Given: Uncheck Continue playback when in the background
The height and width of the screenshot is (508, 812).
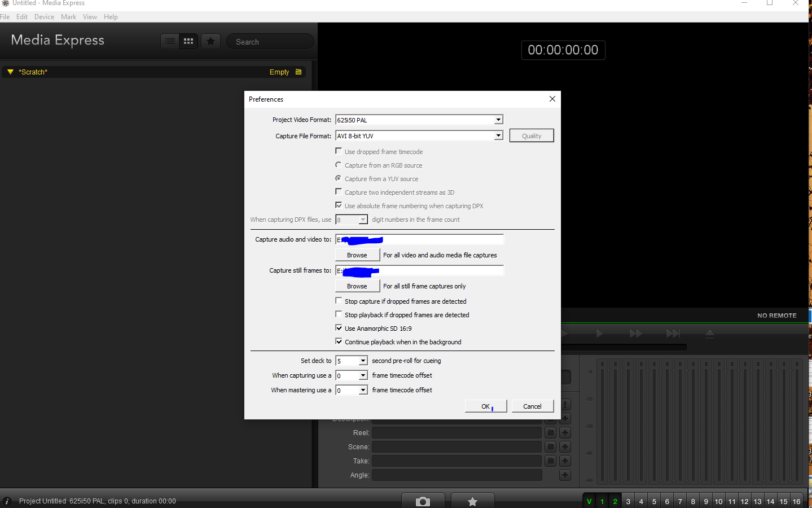Looking at the screenshot, I should click(x=339, y=341).
